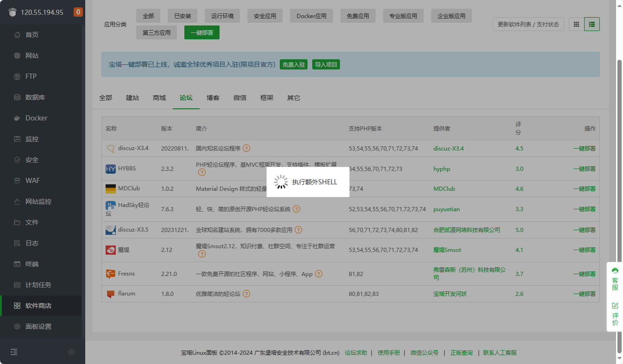623x364 pixels.
Task: Click server IP 120.55.194.95 header
Action: point(42,13)
